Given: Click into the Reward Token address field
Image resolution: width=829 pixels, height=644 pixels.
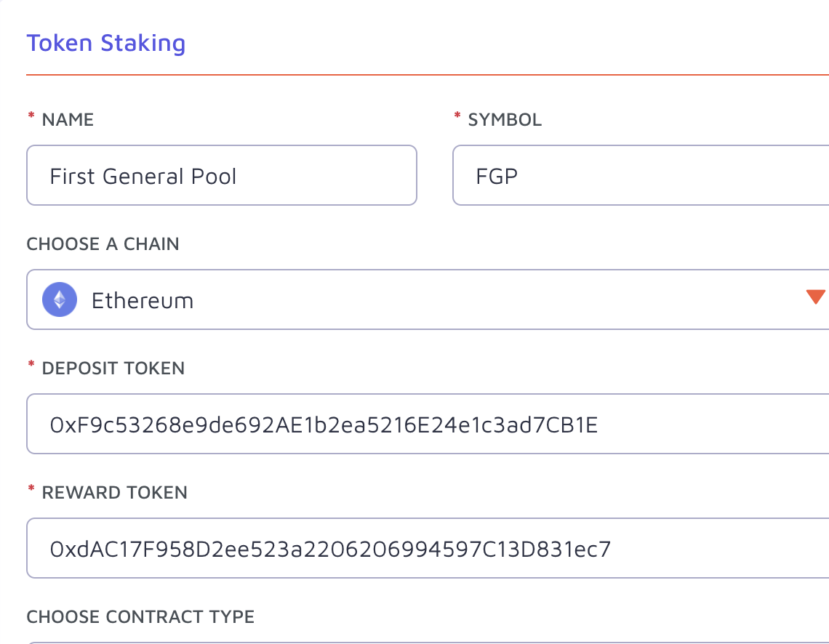Looking at the screenshot, I should (x=428, y=548).
